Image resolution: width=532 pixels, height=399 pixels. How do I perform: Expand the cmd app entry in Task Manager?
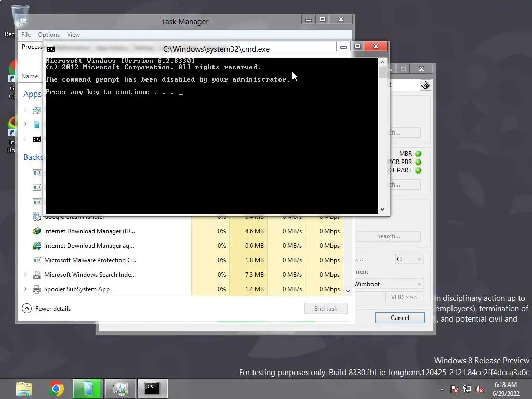[x=25, y=138]
